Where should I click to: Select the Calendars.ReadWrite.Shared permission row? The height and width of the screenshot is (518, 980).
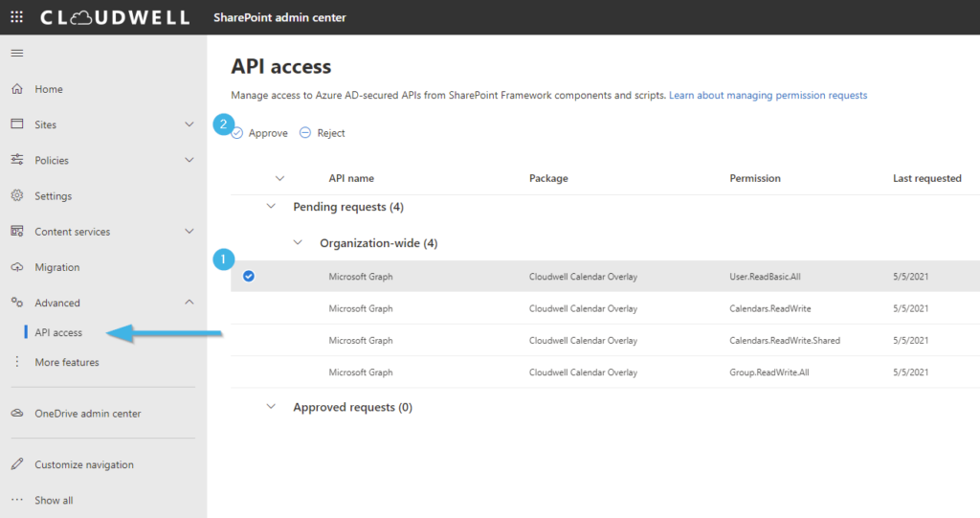coord(605,340)
